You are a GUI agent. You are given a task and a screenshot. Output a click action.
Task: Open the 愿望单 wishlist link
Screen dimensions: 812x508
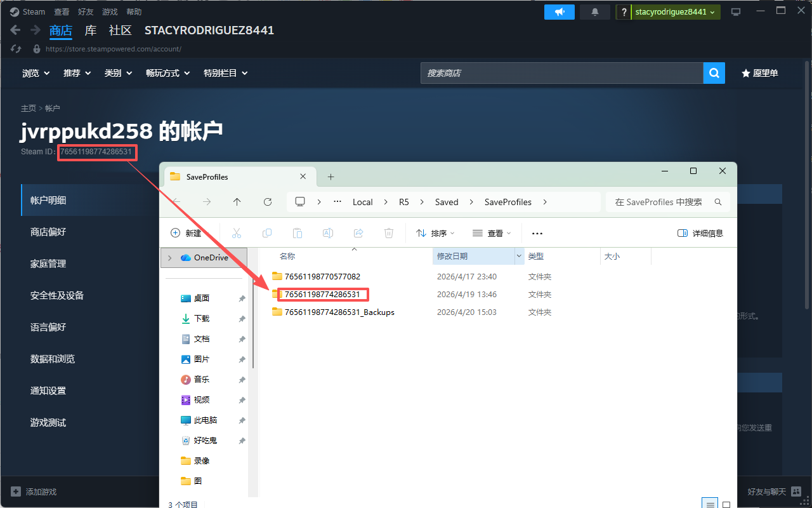[x=760, y=73]
